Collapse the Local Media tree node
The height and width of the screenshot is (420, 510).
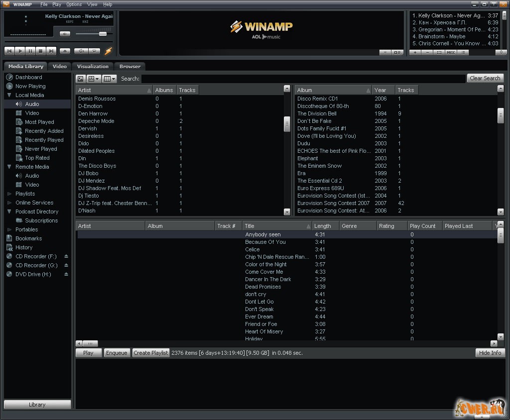(x=9, y=95)
